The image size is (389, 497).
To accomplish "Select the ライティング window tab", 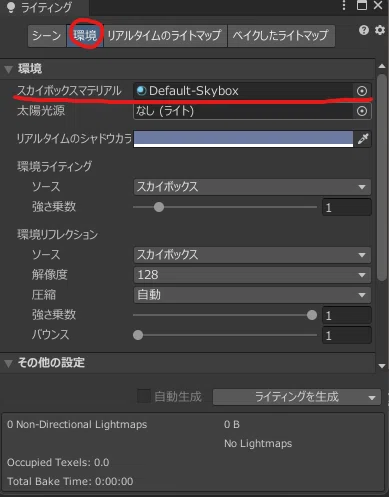I will [x=44, y=7].
